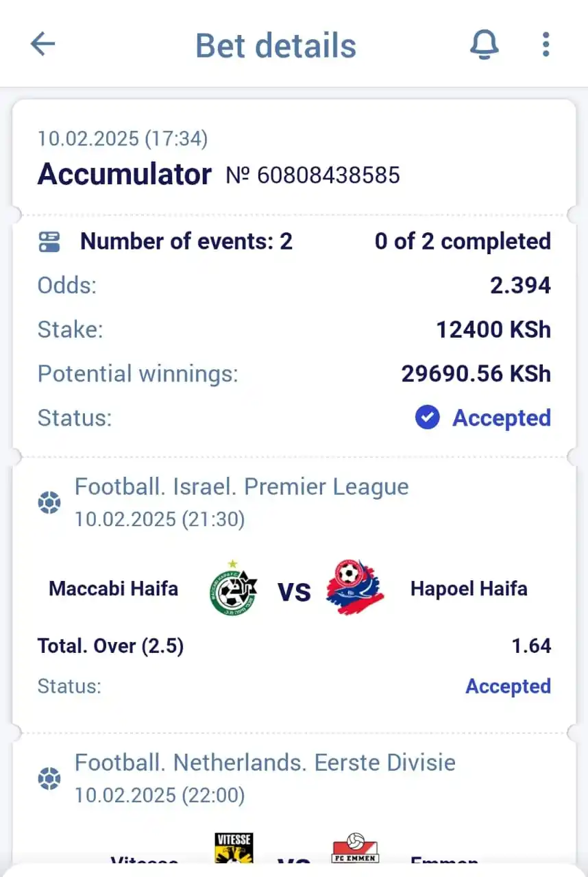The image size is (588, 877).
Task: Tap the blue Accepted checkmark icon
Action: click(x=427, y=417)
